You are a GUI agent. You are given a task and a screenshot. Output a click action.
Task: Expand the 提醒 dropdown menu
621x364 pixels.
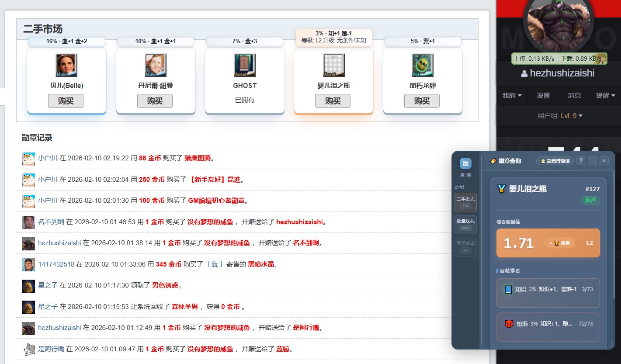click(605, 96)
